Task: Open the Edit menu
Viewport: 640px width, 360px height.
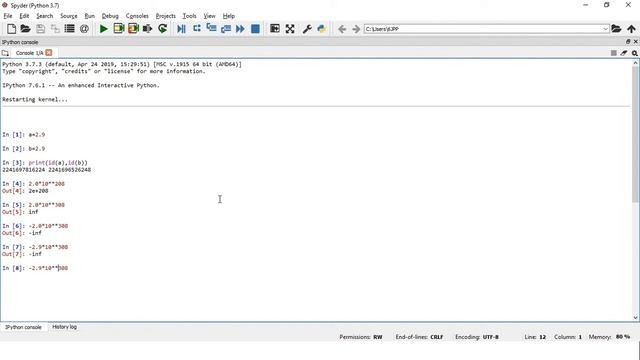Action: point(24,16)
